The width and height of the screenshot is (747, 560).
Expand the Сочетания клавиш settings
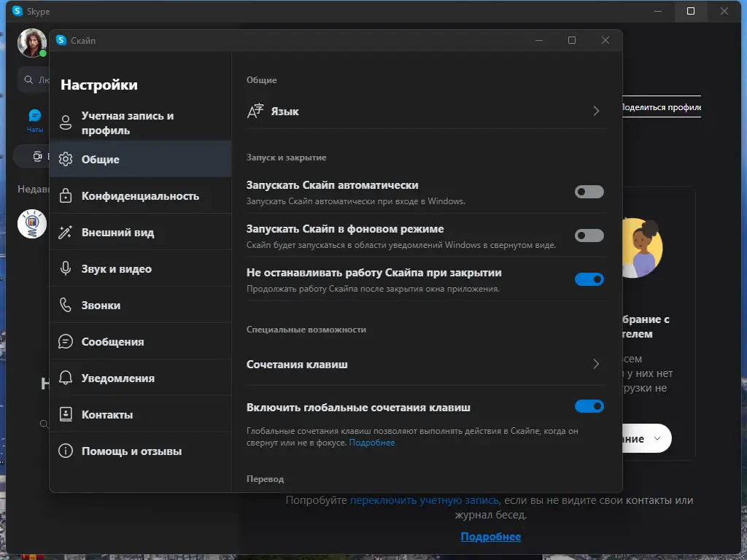click(x=427, y=364)
